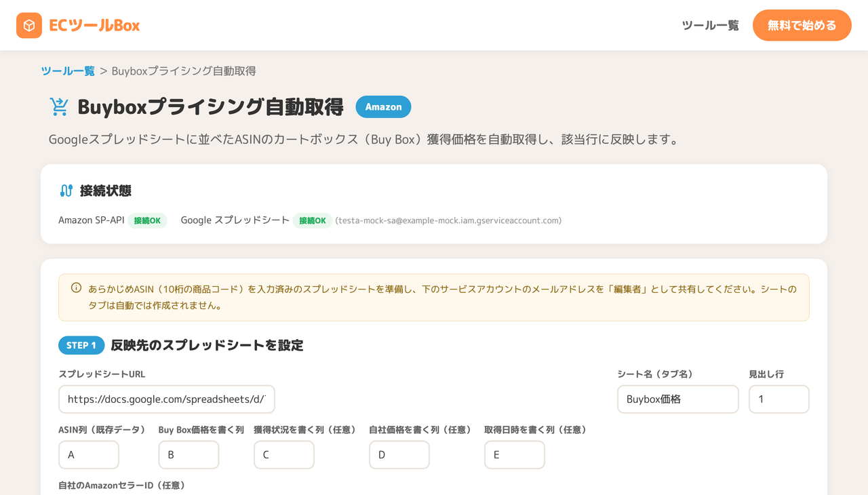Click the info icon in the yellow notice
This screenshot has width=868, height=495.
pos(76,288)
